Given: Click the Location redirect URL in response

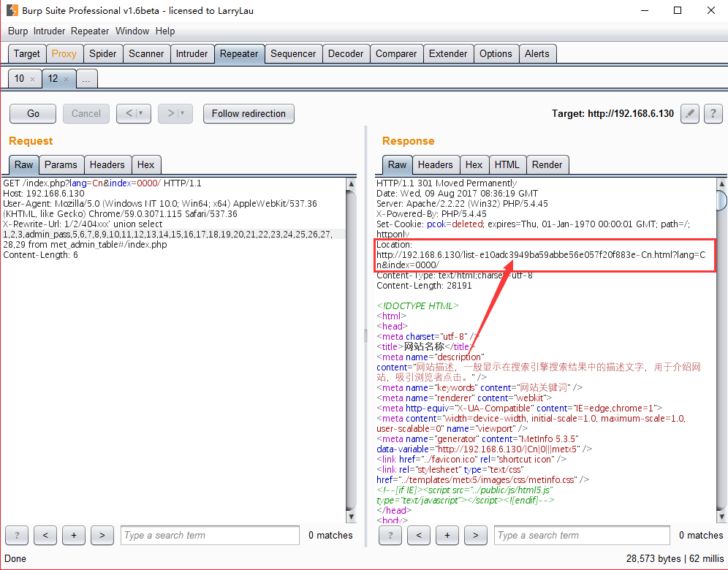Looking at the screenshot, I should (541, 260).
